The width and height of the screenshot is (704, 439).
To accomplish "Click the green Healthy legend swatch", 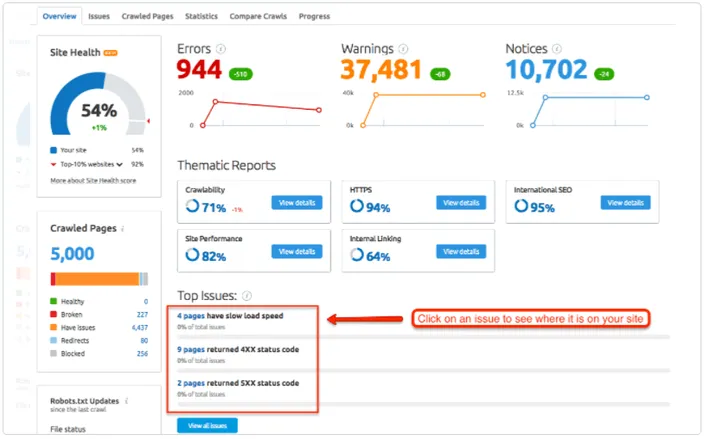I will pyautogui.click(x=53, y=301).
